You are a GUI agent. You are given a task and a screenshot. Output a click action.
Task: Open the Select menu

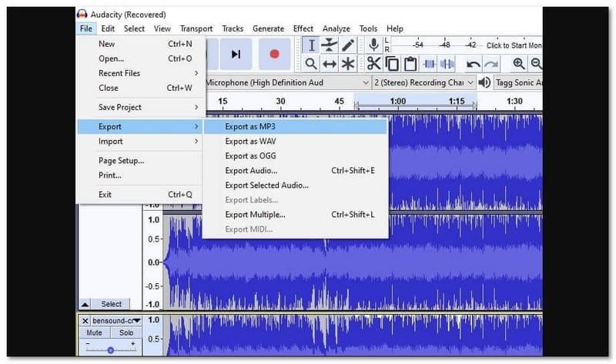(x=134, y=28)
